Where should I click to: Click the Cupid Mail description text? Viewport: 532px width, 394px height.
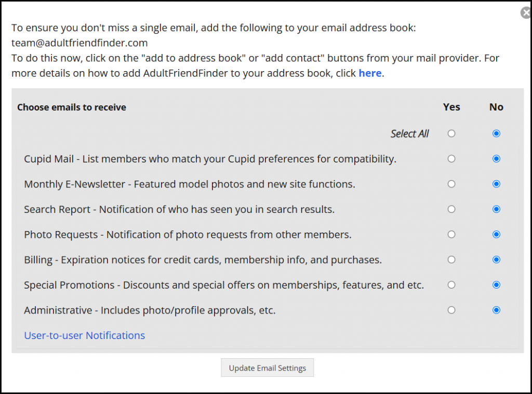[210, 159]
